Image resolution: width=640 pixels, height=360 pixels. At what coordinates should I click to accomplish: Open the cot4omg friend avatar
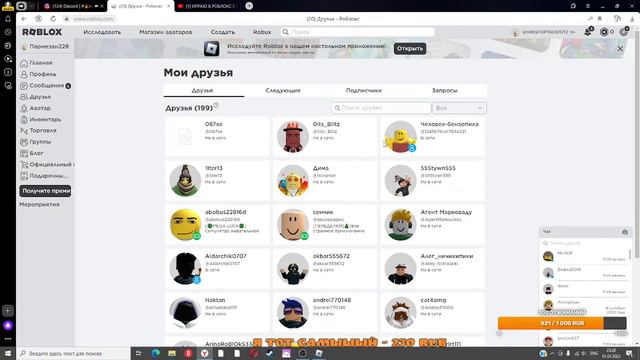pos(400,313)
